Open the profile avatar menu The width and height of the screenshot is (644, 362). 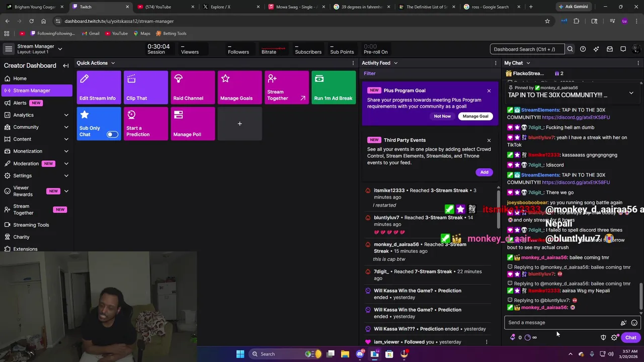[636, 49]
